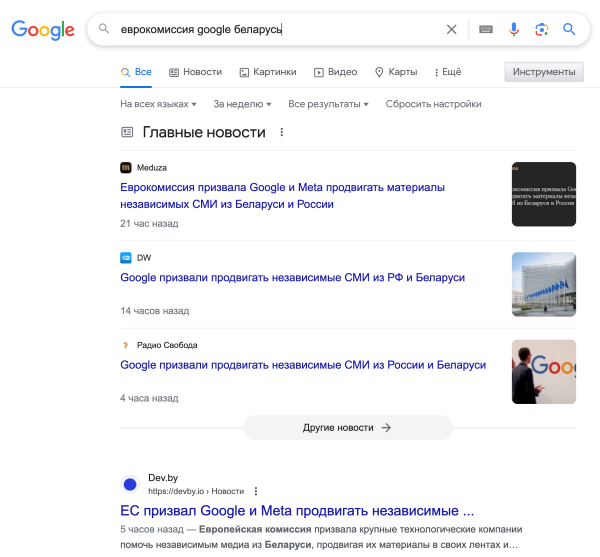Open the За неделю time filter
This screenshot has height=557, width=600.
coord(240,104)
